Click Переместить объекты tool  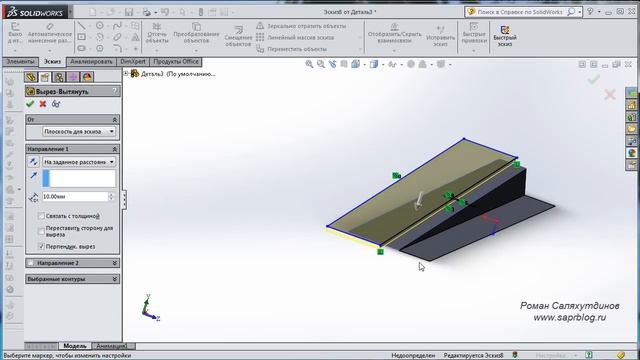tap(291, 49)
